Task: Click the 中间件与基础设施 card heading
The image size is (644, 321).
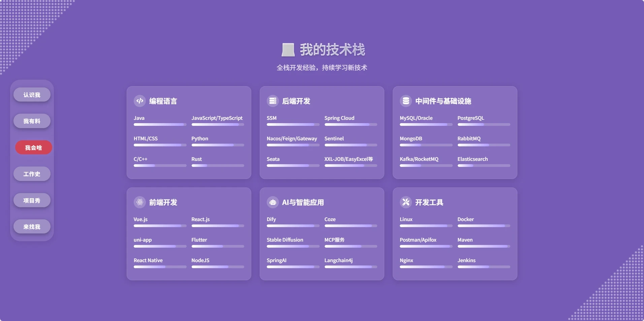Action: pyautogui.click(x=443, y=101)
